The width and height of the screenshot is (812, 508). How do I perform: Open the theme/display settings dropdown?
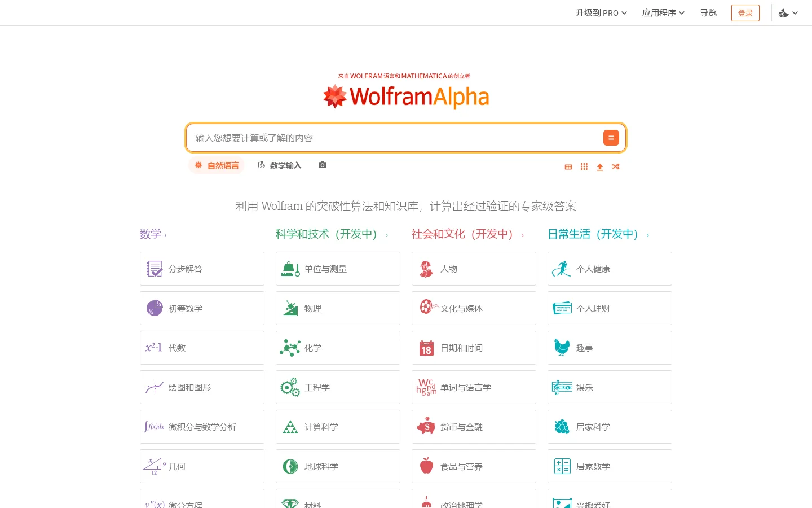tap(788, 13)
